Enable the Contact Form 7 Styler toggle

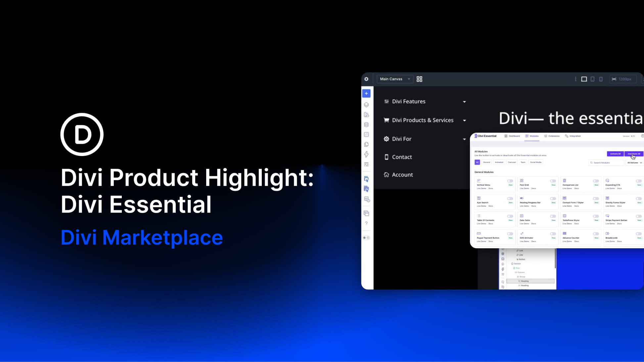click(596, 199)
